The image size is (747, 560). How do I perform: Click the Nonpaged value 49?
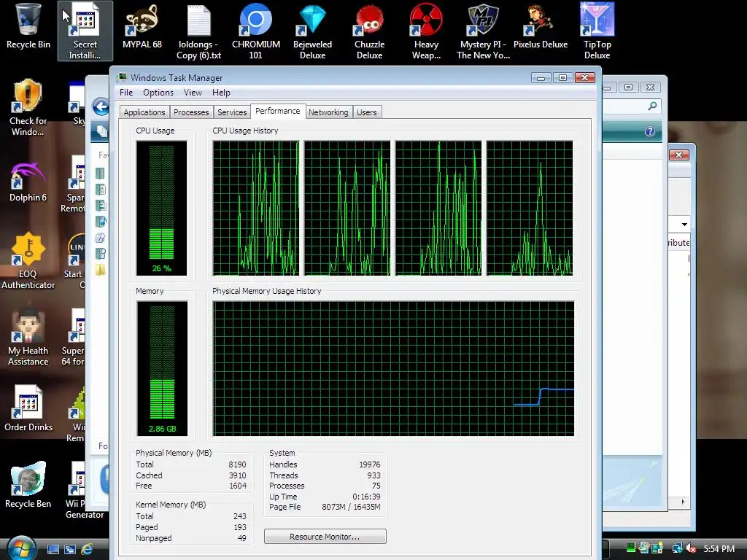pos(242,538)
